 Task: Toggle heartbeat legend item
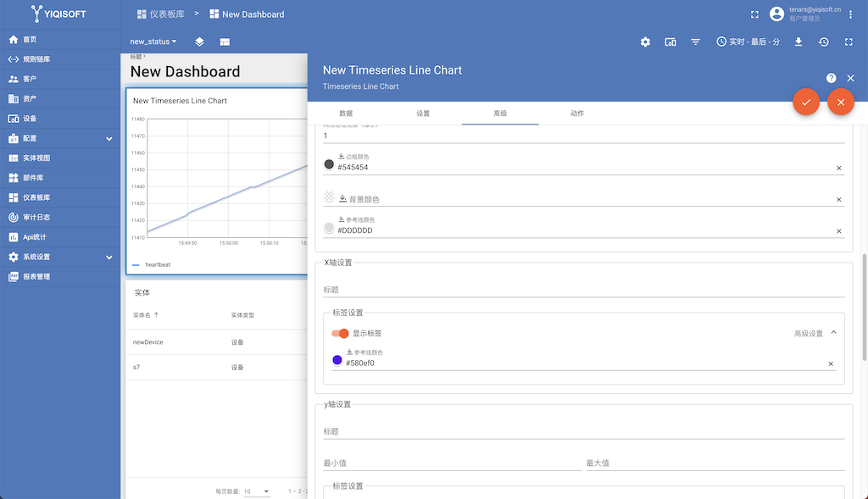point(152,264)
